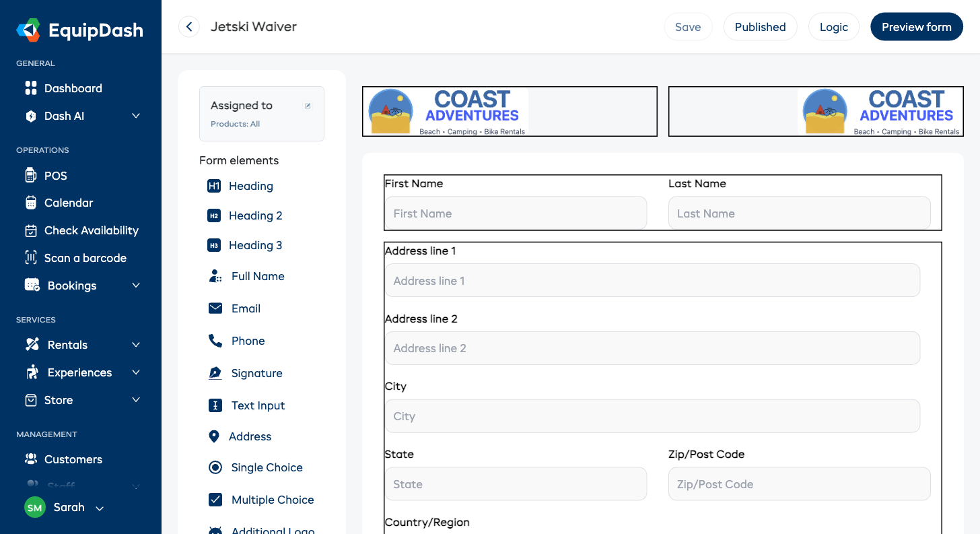Screen dimensions: 980x534
Task: Add the Signature form element
Action: (256, 373)
